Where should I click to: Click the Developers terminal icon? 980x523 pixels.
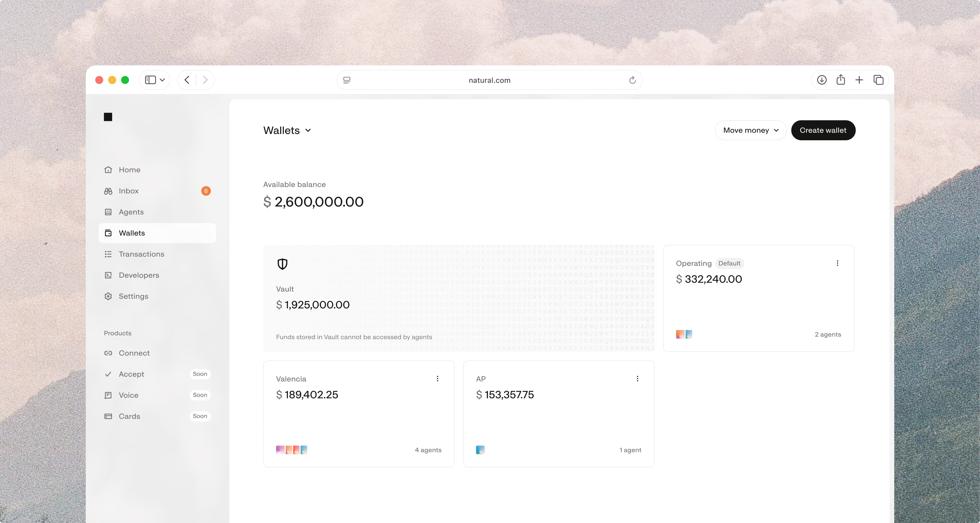click(108, 275)
